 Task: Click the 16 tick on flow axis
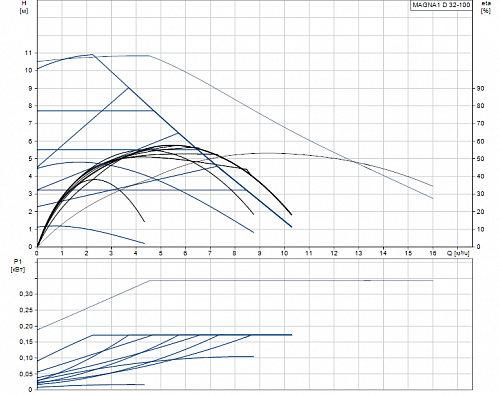tap(433, 253)
